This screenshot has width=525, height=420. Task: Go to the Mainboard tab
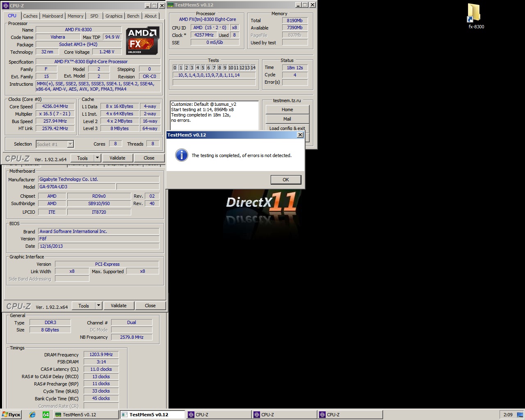(x=52, y=16)
